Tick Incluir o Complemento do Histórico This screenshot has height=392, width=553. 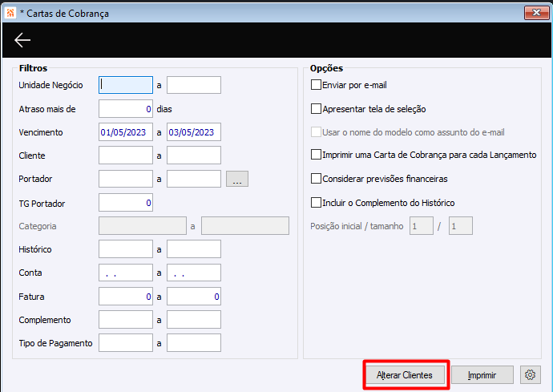[x=316, y=203]
